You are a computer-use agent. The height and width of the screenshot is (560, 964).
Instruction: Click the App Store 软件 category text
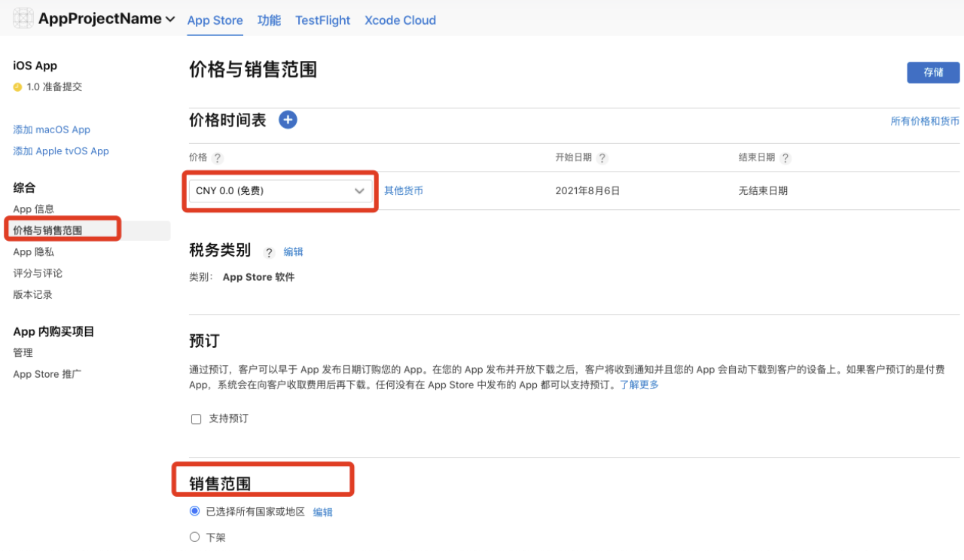pos(258,277)
